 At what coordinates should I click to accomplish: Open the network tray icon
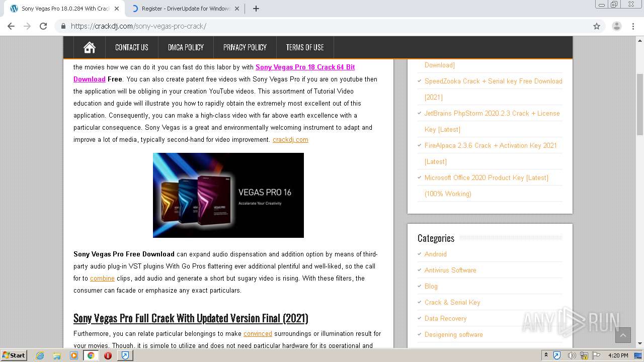click(584, 355)
